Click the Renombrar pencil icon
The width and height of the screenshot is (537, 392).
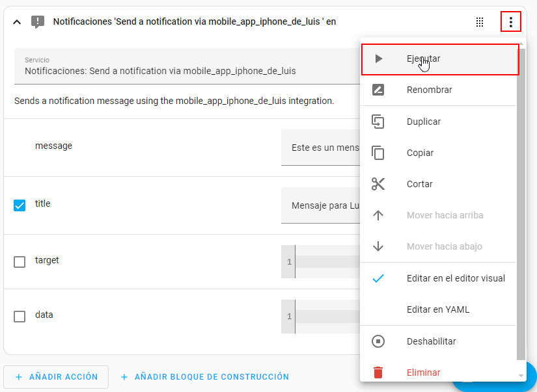[378, 90]
